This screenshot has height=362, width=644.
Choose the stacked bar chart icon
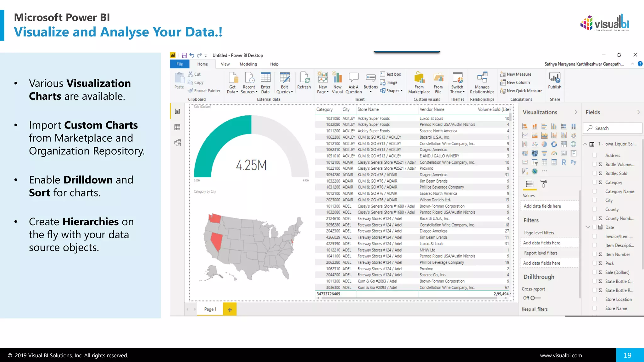tap(525, 126)
